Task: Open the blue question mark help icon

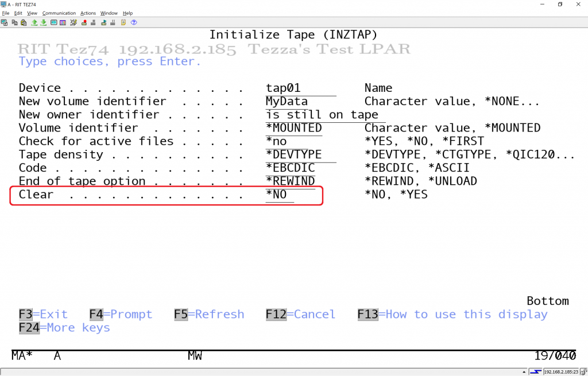Action: [x=134, y=23]
